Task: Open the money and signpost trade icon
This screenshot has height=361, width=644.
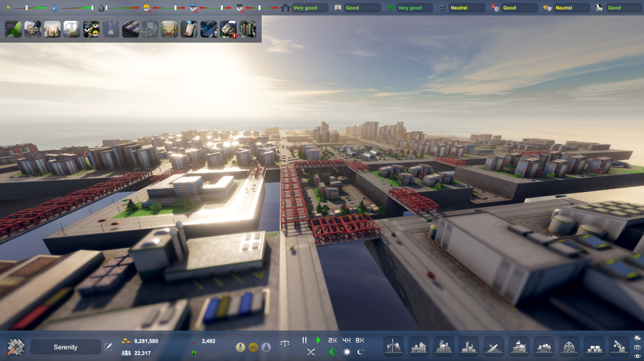Action: coord(150,29)
